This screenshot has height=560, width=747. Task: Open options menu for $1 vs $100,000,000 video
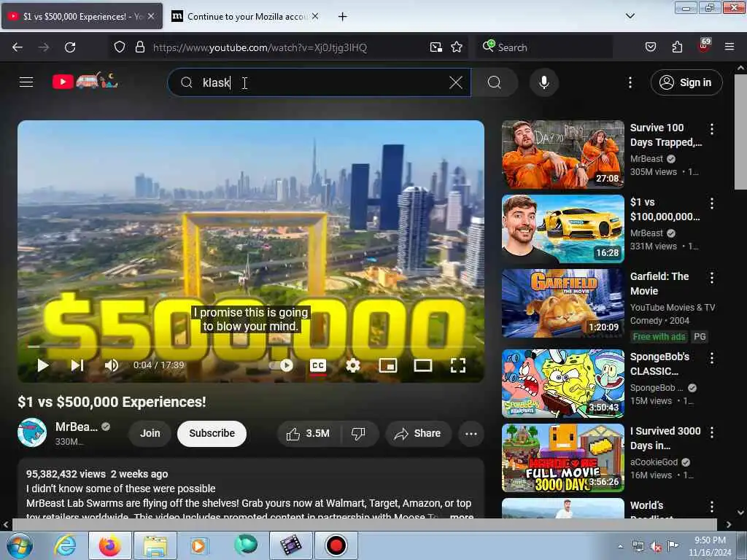click(712, 203)
